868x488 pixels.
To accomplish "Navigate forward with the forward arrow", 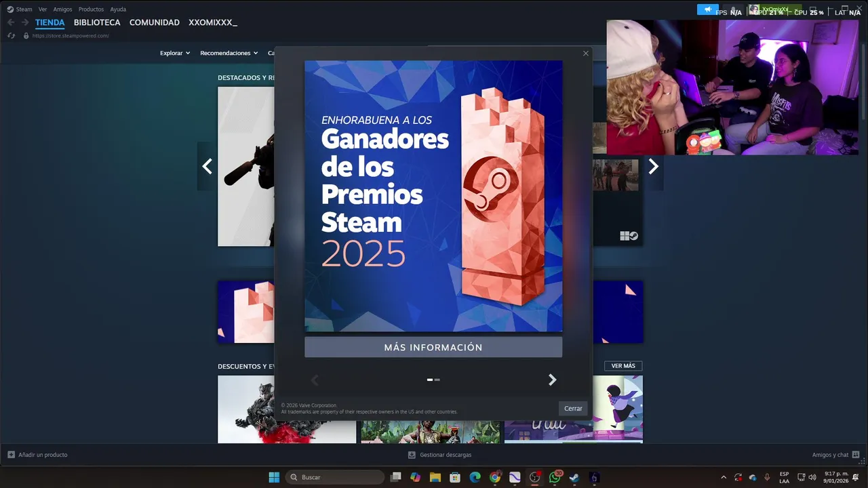I will point(25,22).
